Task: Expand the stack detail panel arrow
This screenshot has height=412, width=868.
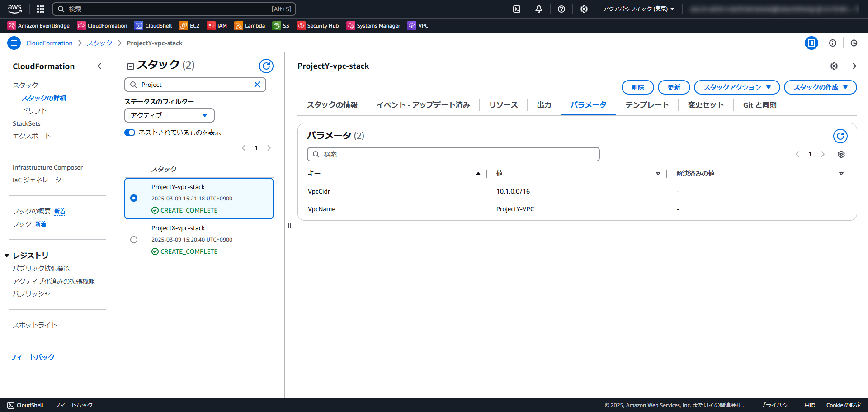Action: [x=854, y=66]
